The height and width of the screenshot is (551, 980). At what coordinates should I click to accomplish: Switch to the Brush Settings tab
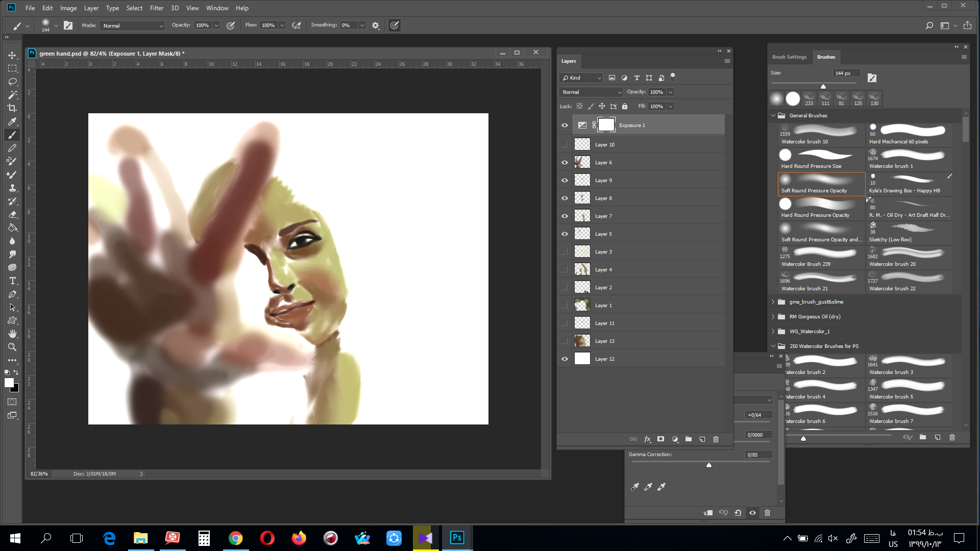(789, 57)
